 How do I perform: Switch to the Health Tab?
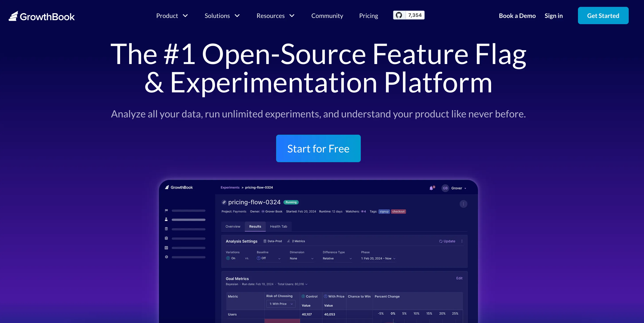[x=279, y=226]
